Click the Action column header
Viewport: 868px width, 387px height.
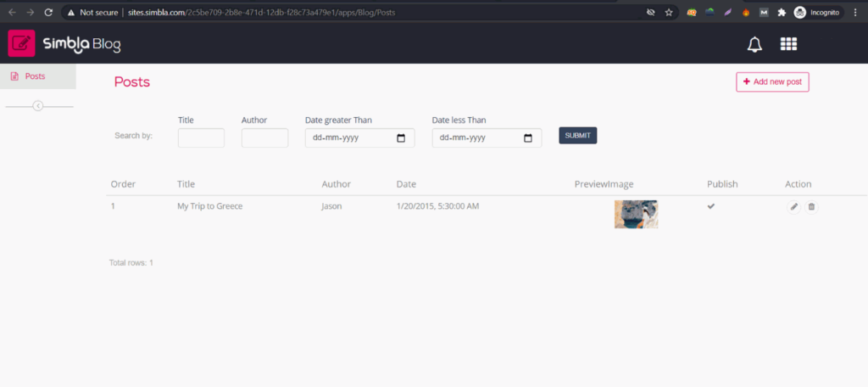[x=798, y=184]
